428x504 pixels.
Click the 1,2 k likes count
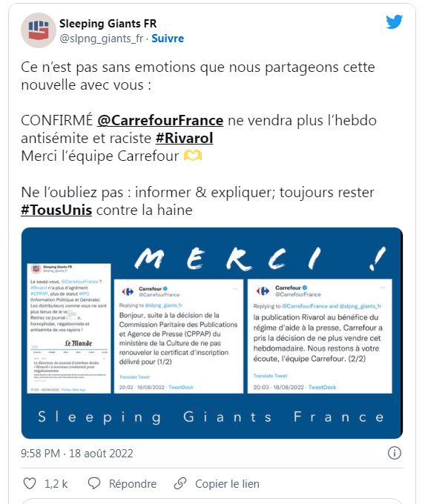tap(56, 484)
